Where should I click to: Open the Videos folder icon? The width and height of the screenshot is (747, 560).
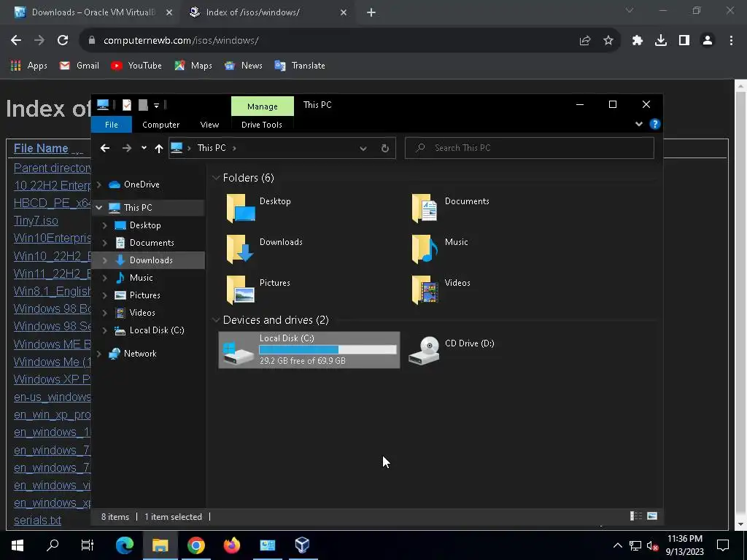pyautogui.click(x=425, y=289)
